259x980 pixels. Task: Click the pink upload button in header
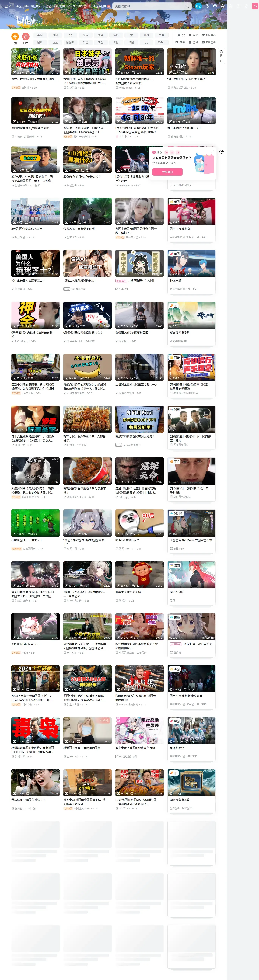(255, 6)
